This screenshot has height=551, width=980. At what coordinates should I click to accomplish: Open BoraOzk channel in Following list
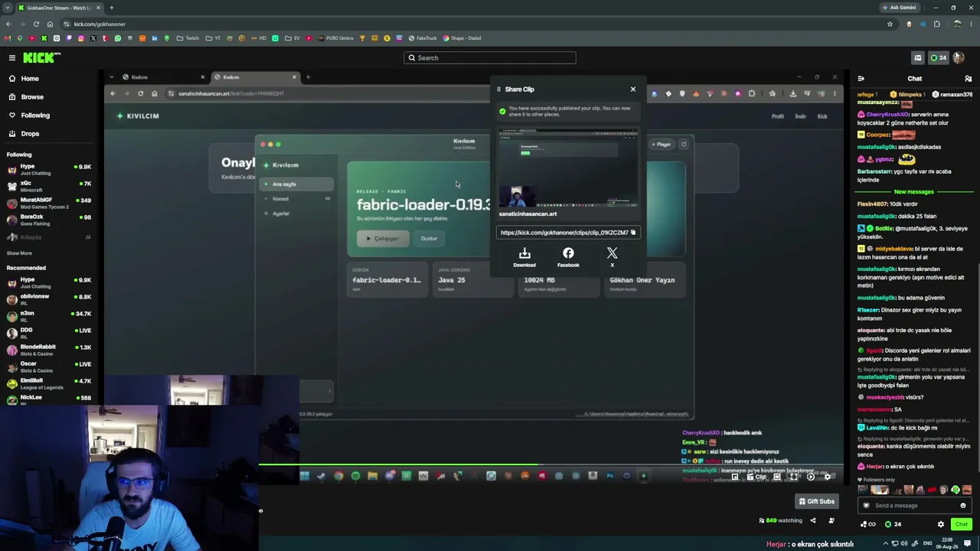49,220
